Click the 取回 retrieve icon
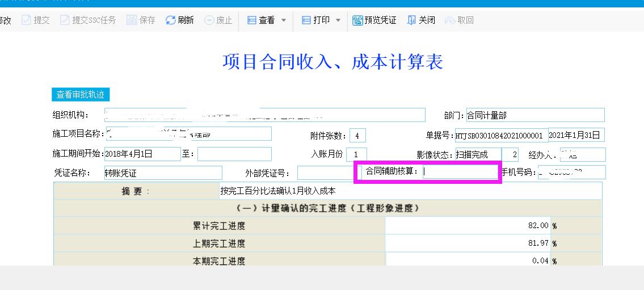Screen dimensions: 644x290 click(450, 20)
